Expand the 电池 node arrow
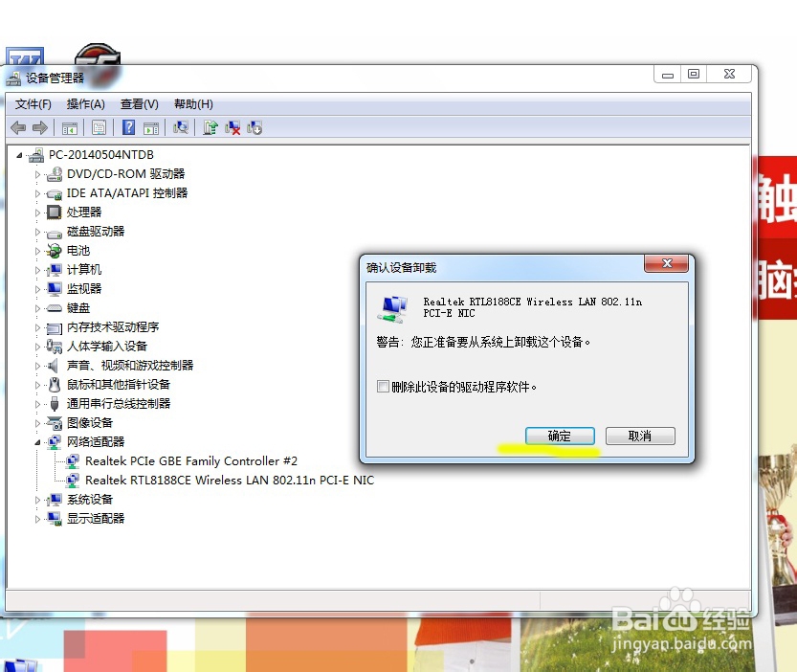The image size is (797, 672). (37, 251)
